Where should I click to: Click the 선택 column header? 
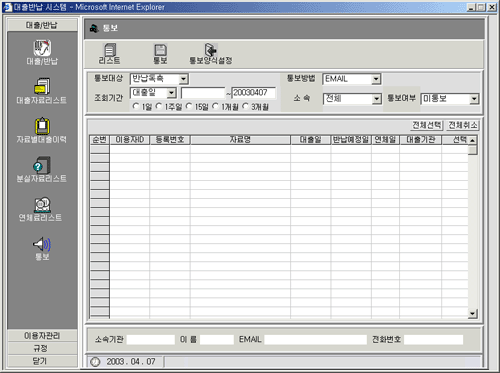click(455, 140)
